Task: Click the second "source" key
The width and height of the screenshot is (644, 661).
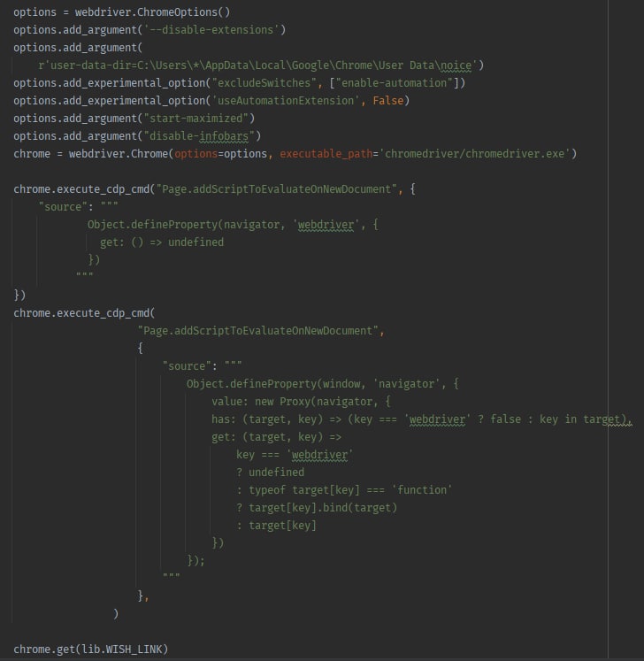Action: (x=187, y=366)
